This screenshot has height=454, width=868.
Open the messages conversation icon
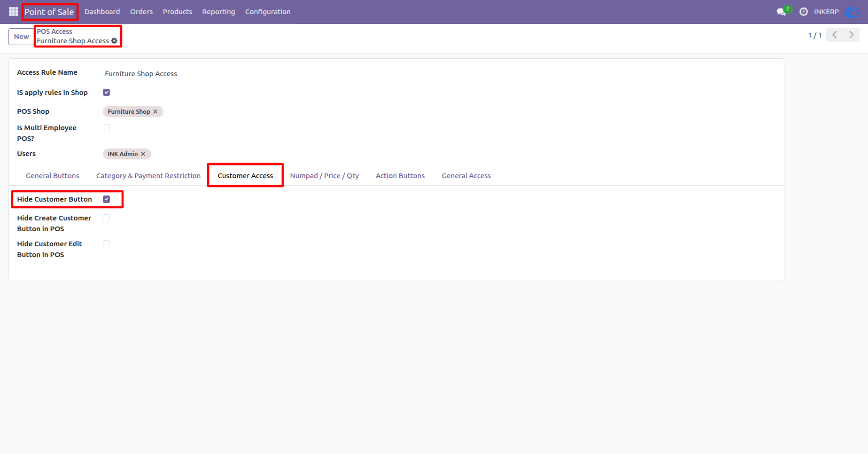click(x=782, y=12)
